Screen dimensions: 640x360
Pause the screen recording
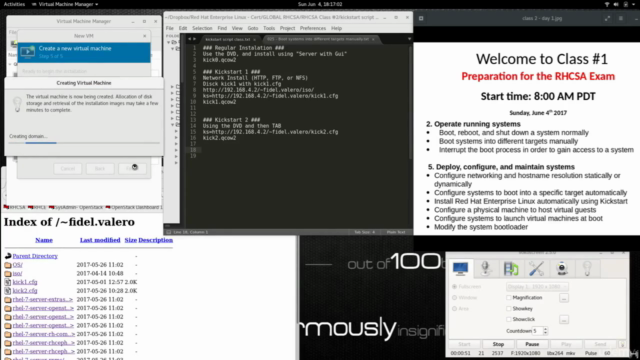532,344
